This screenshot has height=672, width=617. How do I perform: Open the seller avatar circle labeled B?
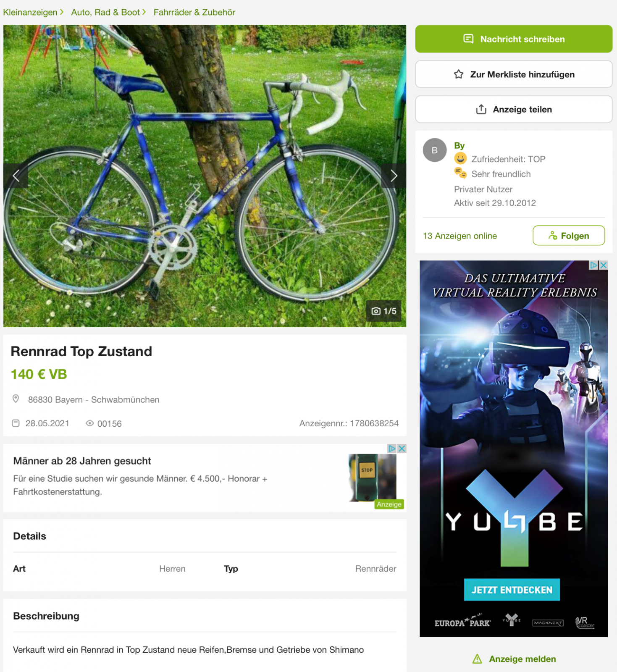[x=435, y=150]
